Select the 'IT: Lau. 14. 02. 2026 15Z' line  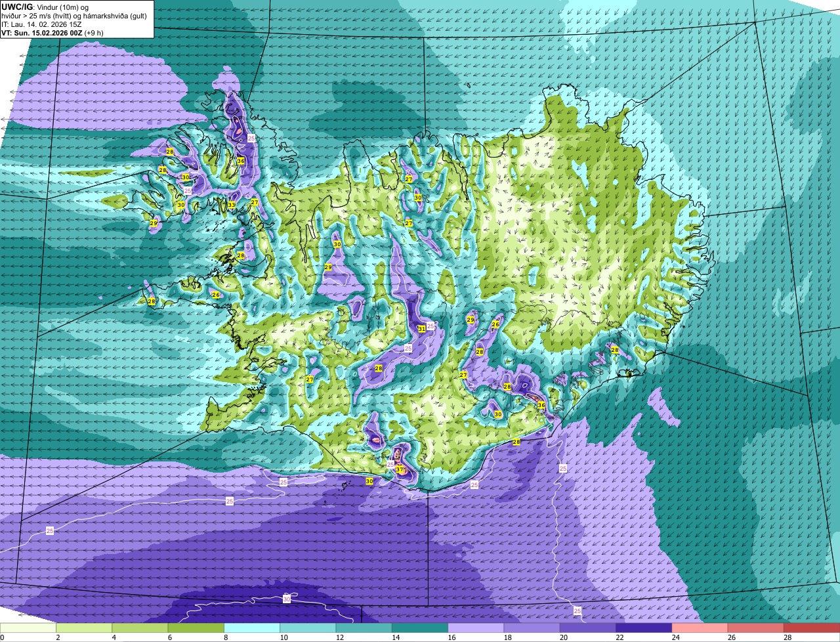click(41, 24)
